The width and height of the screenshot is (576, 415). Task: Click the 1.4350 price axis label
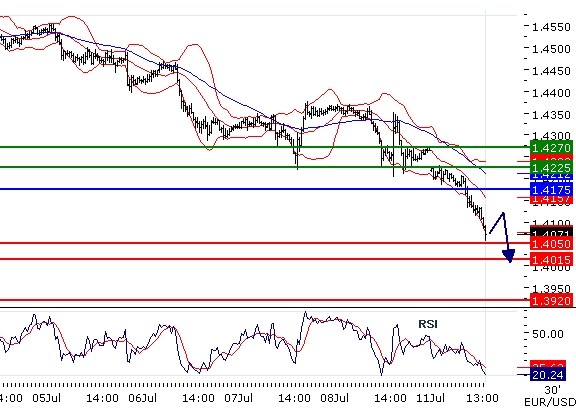[x=551, y=115]
